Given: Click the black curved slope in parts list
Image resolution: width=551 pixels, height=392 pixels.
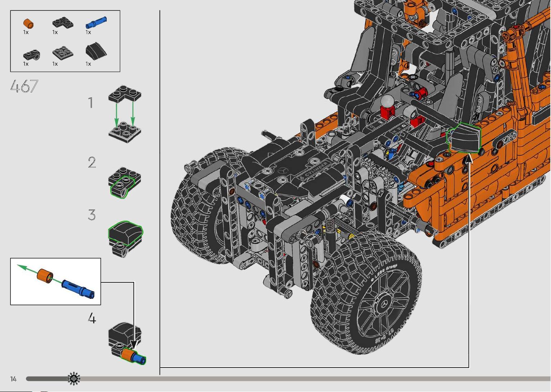Looking at the screenshot, I should pos(96,51).
